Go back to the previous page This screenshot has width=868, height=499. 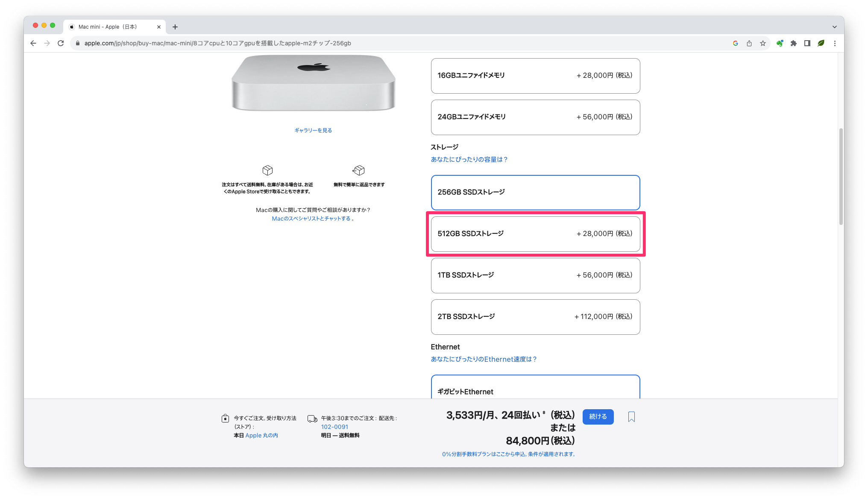[x=33, y=43]
